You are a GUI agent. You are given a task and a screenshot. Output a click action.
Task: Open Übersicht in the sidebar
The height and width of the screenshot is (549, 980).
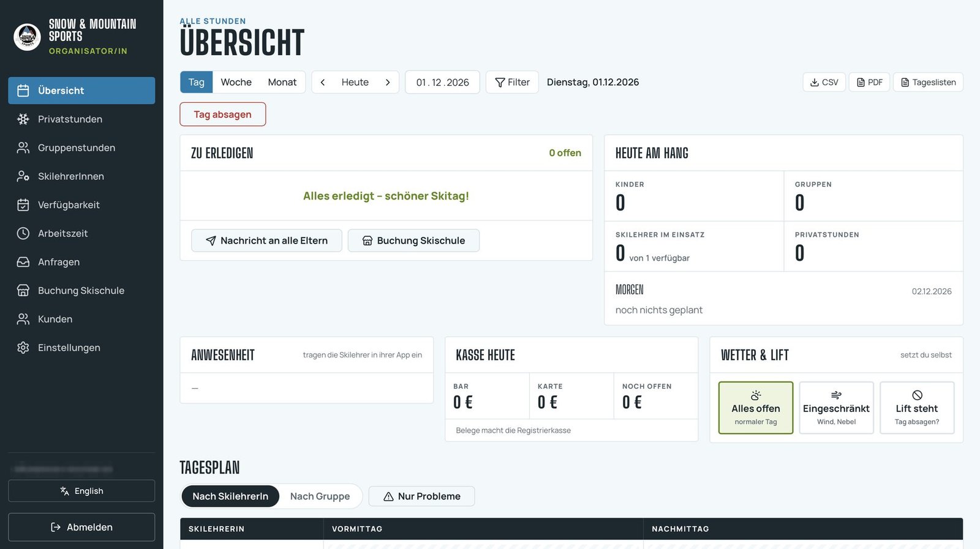pos(81,91)
